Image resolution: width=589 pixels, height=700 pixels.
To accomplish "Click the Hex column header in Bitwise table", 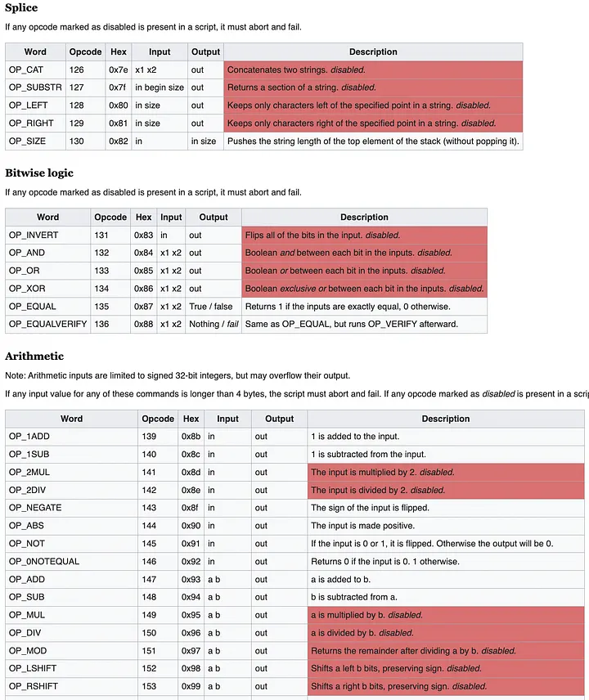I will (144, 218).
